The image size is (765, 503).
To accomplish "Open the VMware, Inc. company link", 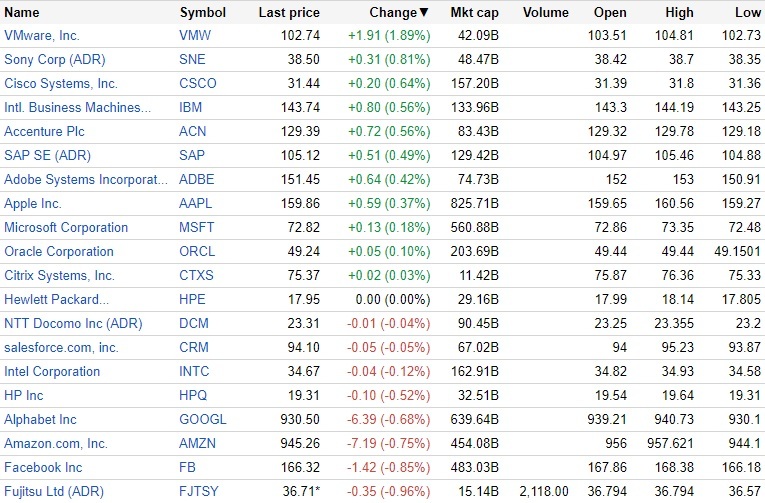I will (42, 36).
